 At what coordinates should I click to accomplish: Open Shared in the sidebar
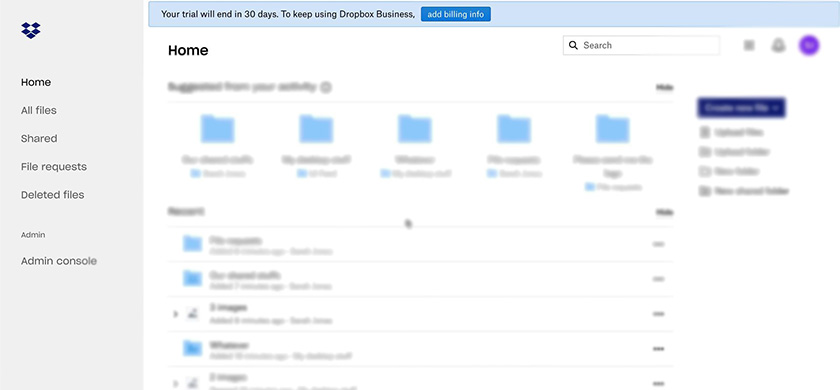click(x=39, y=138)
